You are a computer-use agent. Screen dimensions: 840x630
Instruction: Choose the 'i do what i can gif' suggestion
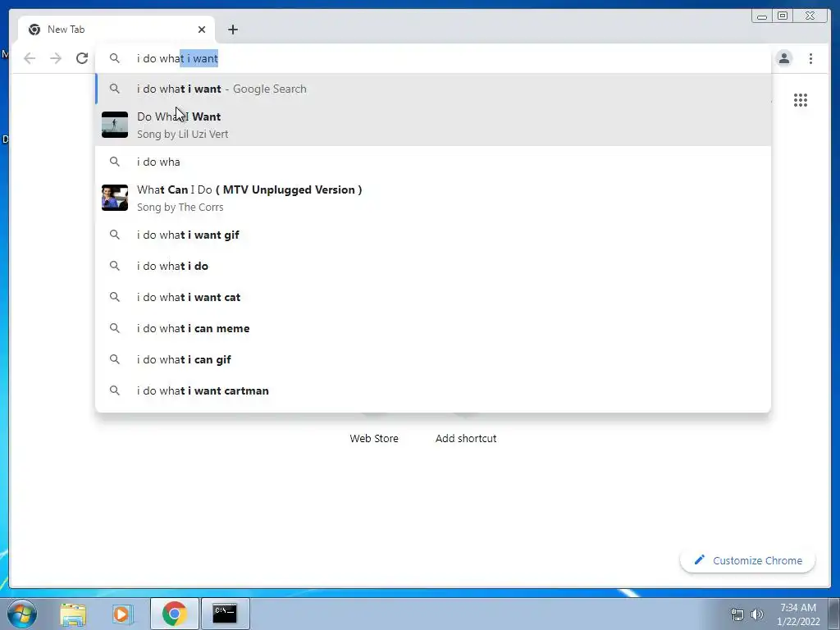click(x=433, y=359)
